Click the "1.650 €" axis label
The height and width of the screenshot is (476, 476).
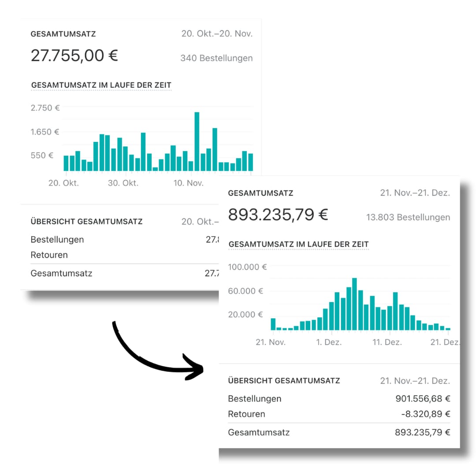45,132
